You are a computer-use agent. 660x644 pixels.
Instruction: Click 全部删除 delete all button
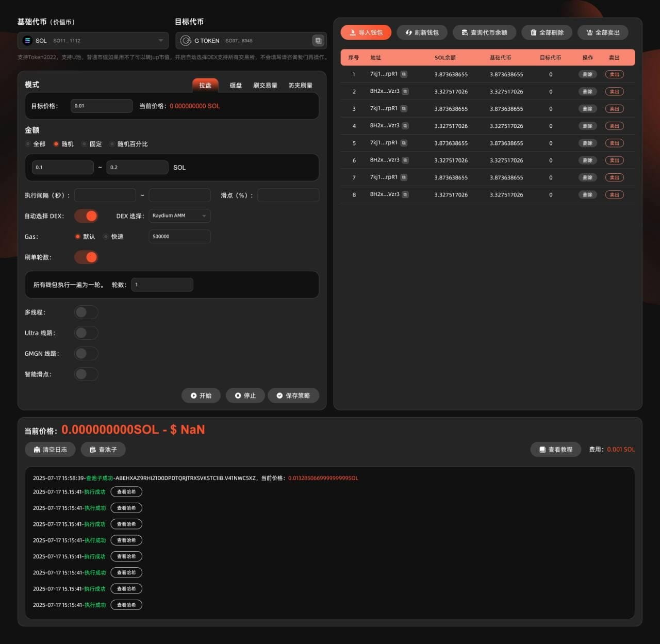[547, 32]
